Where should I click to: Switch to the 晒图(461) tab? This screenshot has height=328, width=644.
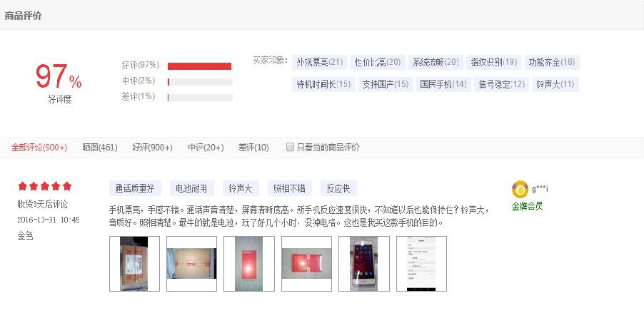[x=100, y=148]
